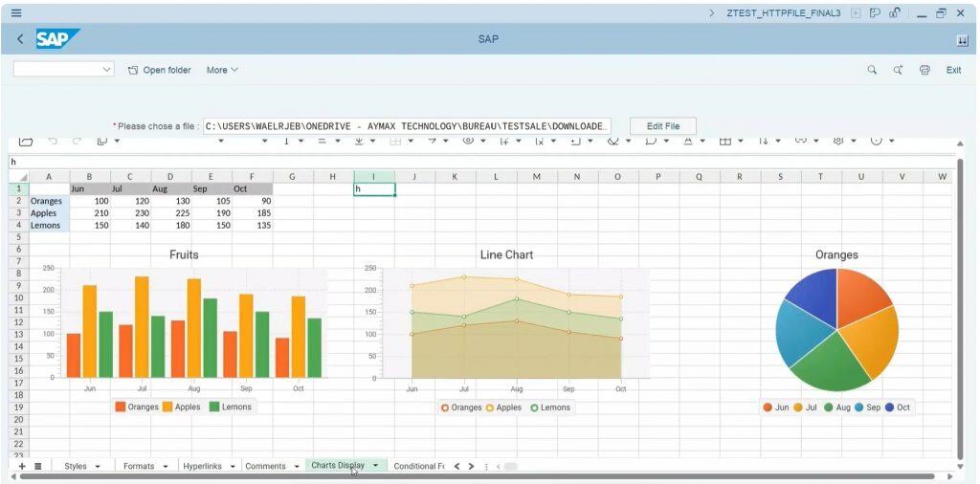This screenshot has height=484, width=980.
Task: Toggle Apples series in Line Chart legend
Action: click(502, 407)
